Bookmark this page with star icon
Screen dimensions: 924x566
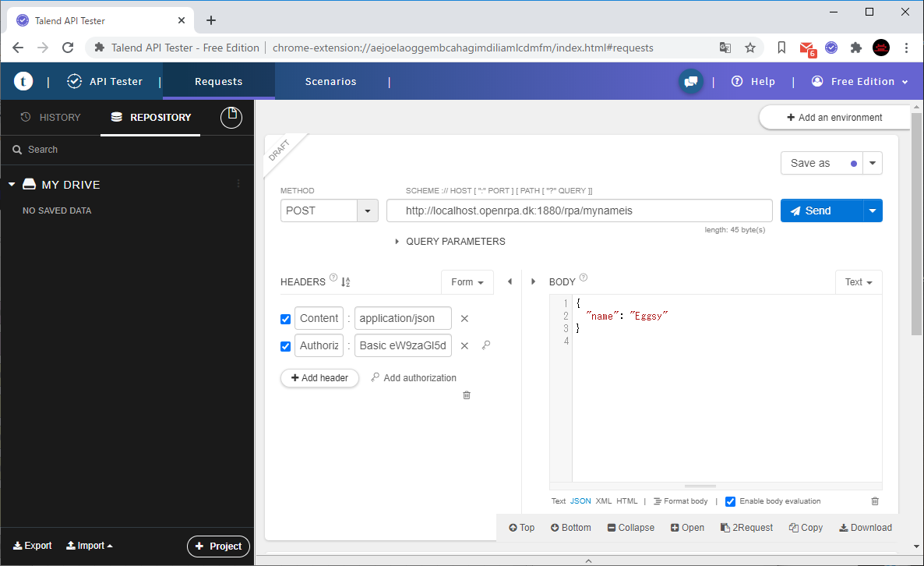point(750,48)
